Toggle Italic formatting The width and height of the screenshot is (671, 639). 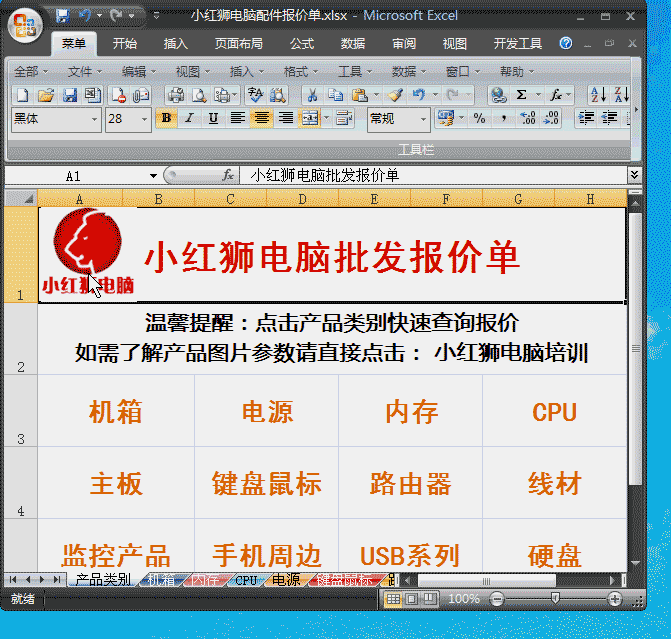(x=189, y=119)
